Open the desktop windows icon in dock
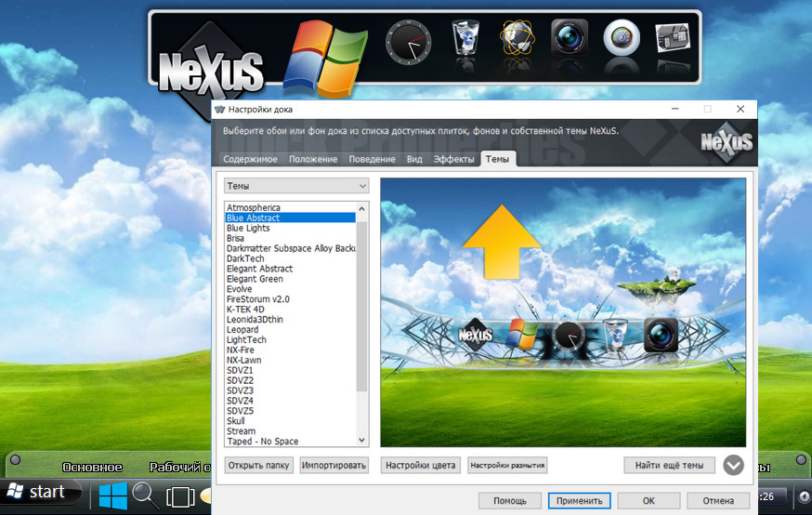Screen dimensions: 812x515 pos(673,37)
